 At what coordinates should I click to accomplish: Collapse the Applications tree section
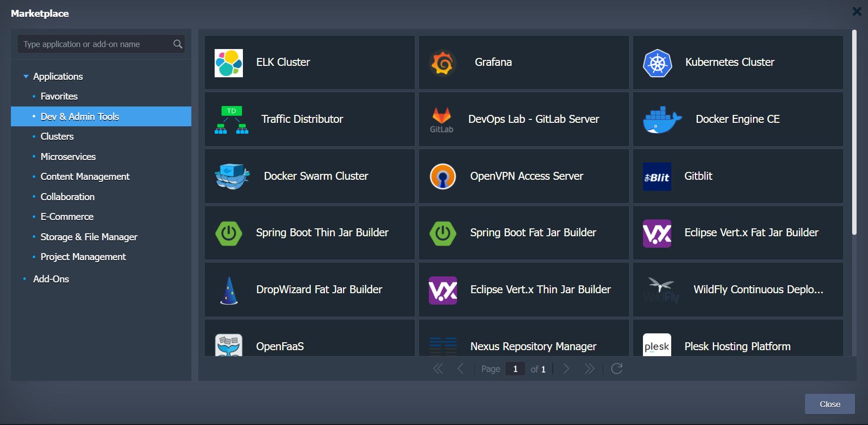(26, 76)
